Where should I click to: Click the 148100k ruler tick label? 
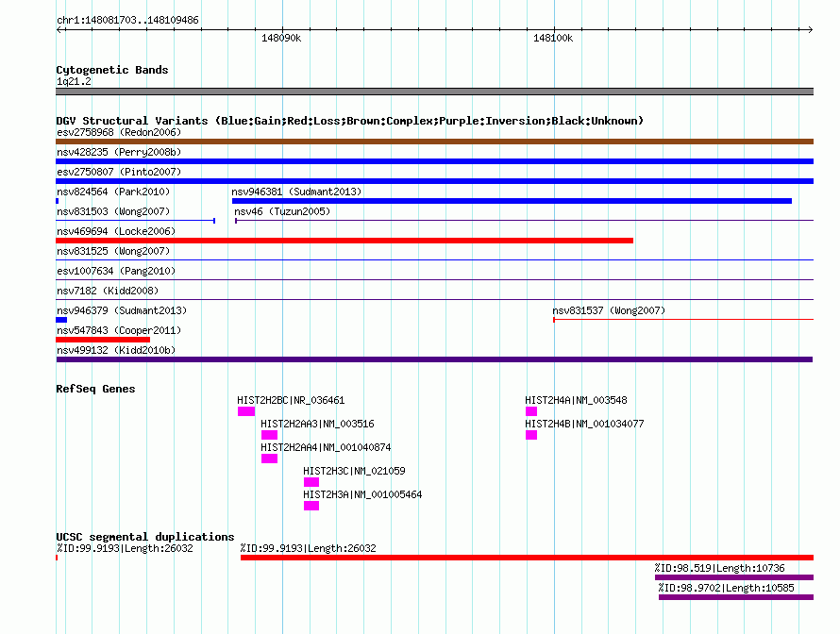pos(553,38)
